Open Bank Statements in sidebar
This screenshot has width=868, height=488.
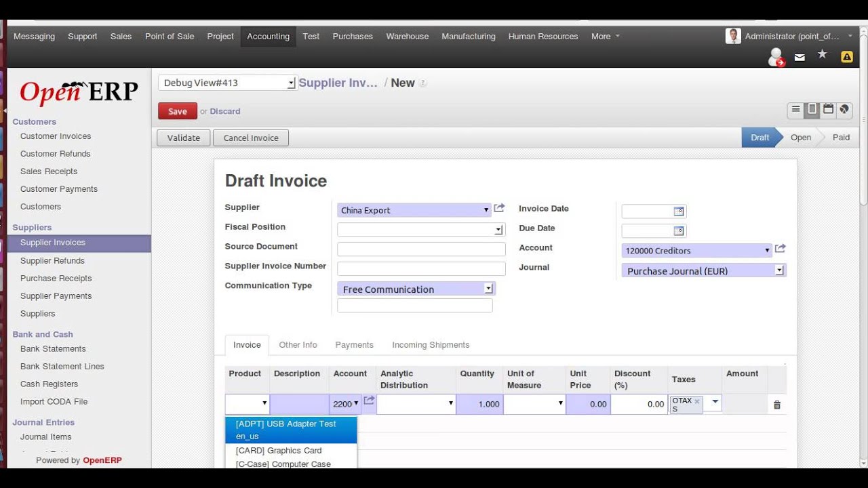click(x=53, y=349)
